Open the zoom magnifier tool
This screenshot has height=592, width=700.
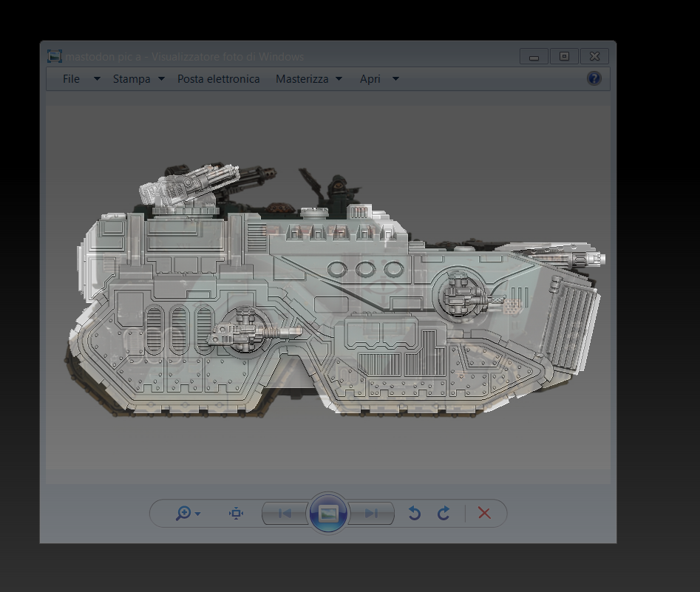pyautogui.click(x=183, y=513)
